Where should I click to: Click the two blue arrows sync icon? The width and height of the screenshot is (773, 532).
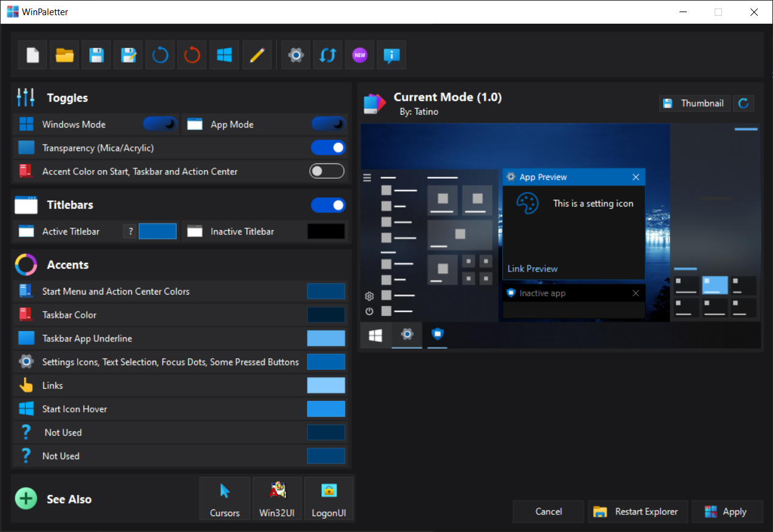[x=328, y=55]
